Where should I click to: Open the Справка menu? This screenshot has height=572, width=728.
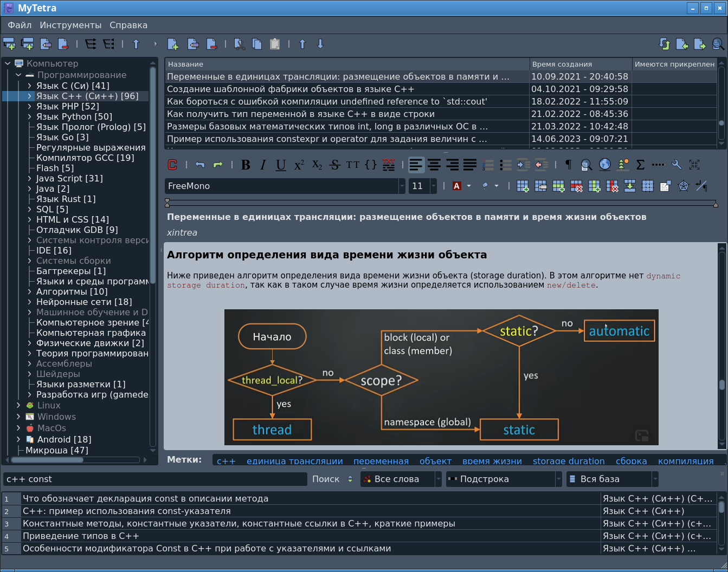128,25
